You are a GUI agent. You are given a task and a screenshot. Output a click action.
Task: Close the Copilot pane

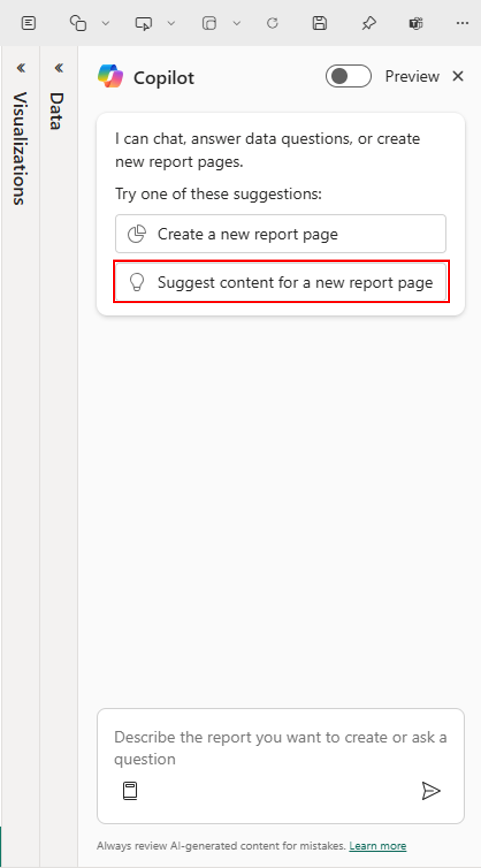pyautogui.click(x=458, y=76)
